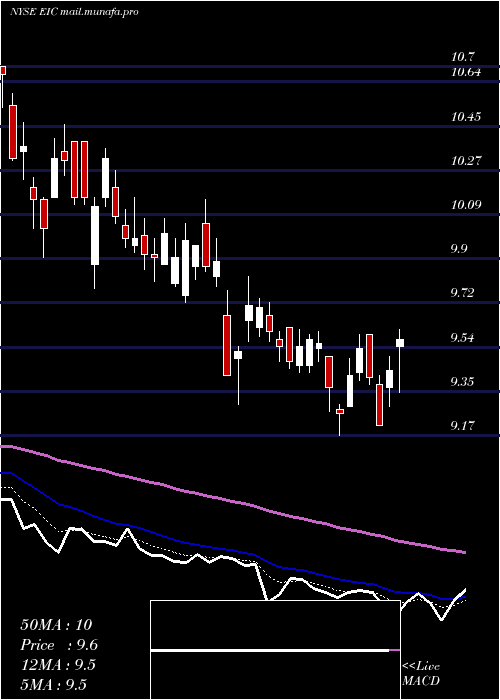The height and width of the screenshot is (700, 500).
Task: Click the first red candle at 10.7
Action: point(3,71)
